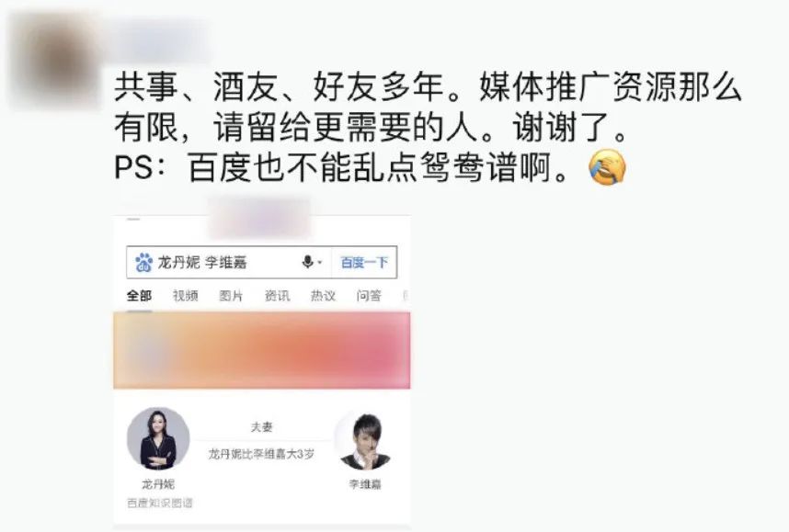Open the dropdown arrow beside microphone

(319, 262)
